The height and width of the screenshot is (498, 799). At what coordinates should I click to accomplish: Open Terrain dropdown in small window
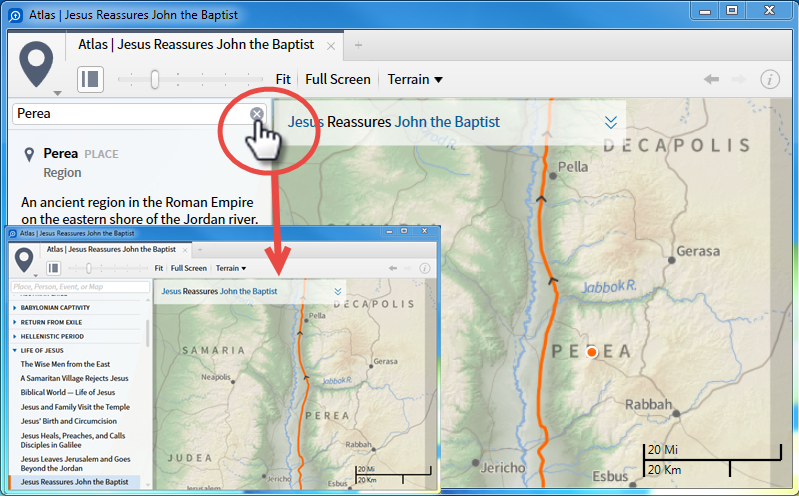(231, 268)
